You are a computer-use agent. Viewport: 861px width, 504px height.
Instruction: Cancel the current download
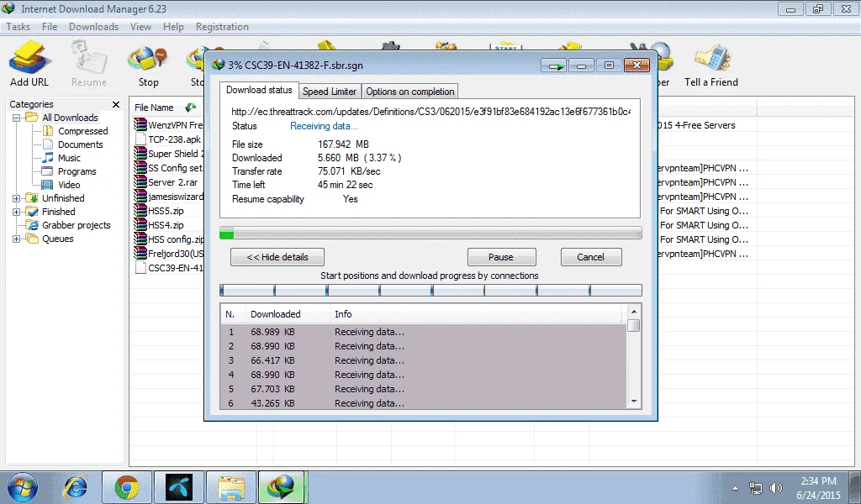(x=591, y=257)
